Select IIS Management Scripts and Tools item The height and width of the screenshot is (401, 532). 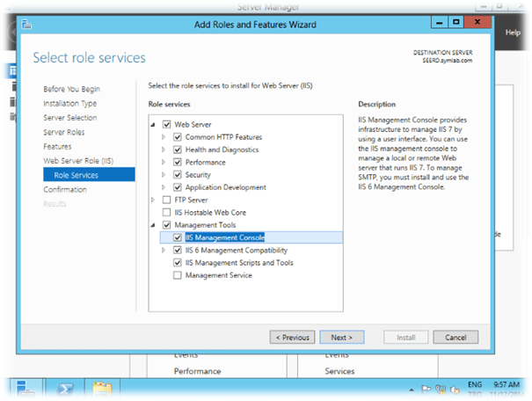point(239,263)
